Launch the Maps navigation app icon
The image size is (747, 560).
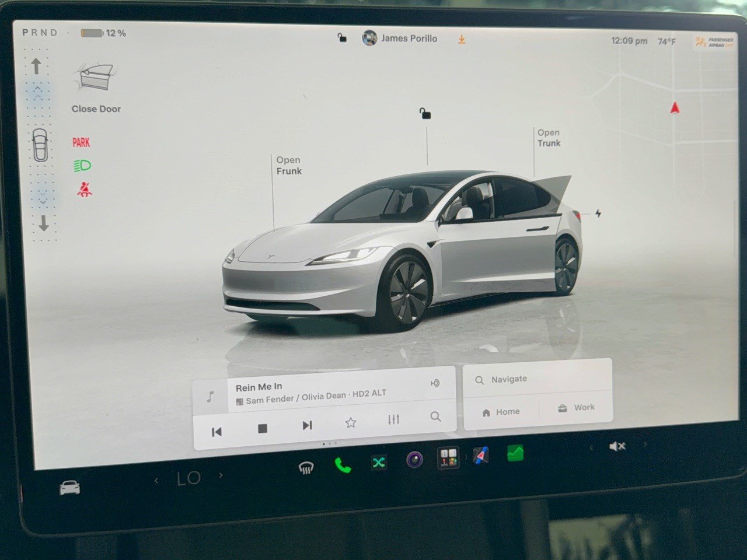pyautogui.click(x=481, y=456)
